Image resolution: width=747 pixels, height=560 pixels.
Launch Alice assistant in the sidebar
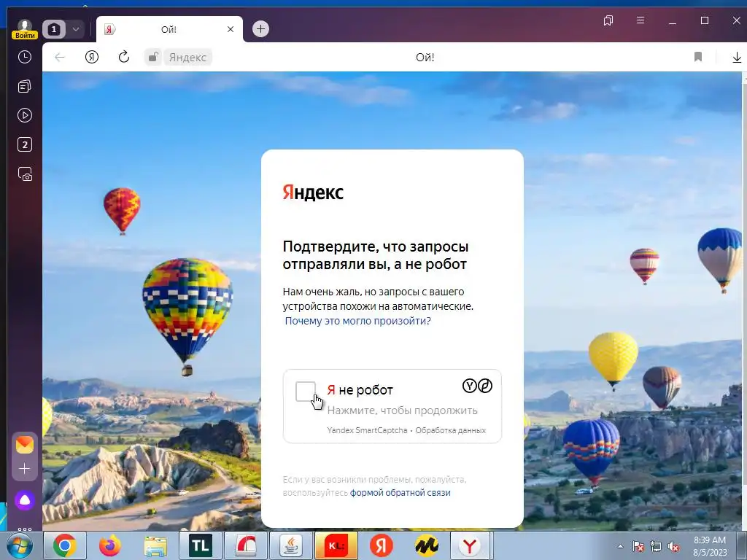[x=25, y=501]
